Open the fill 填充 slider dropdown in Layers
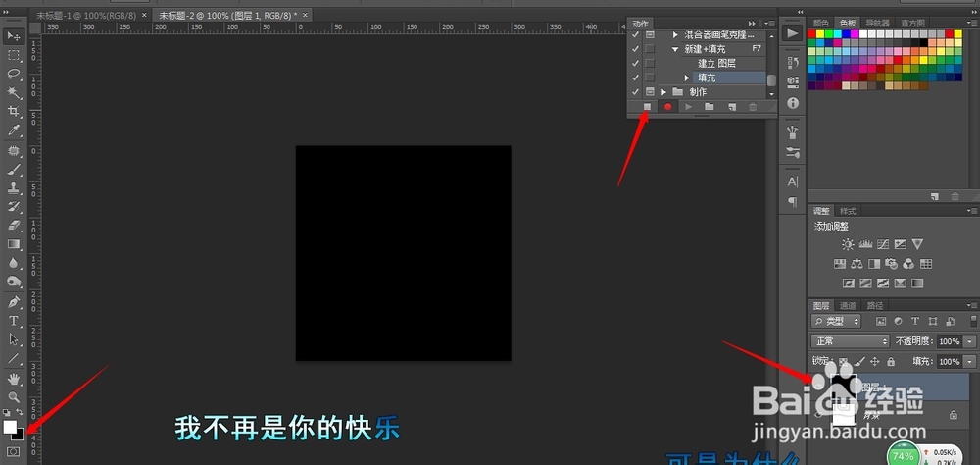Viewport: 980px width, 465px height. pos(969,361)
